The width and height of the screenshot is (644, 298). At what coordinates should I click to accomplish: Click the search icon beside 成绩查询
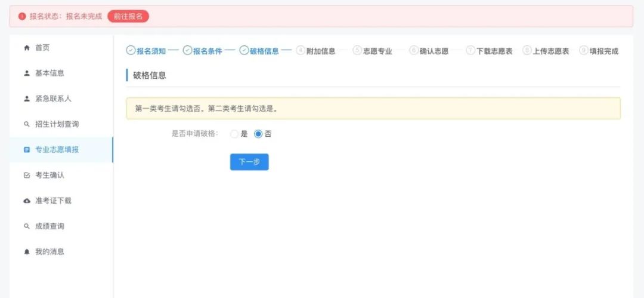[27, 226]
